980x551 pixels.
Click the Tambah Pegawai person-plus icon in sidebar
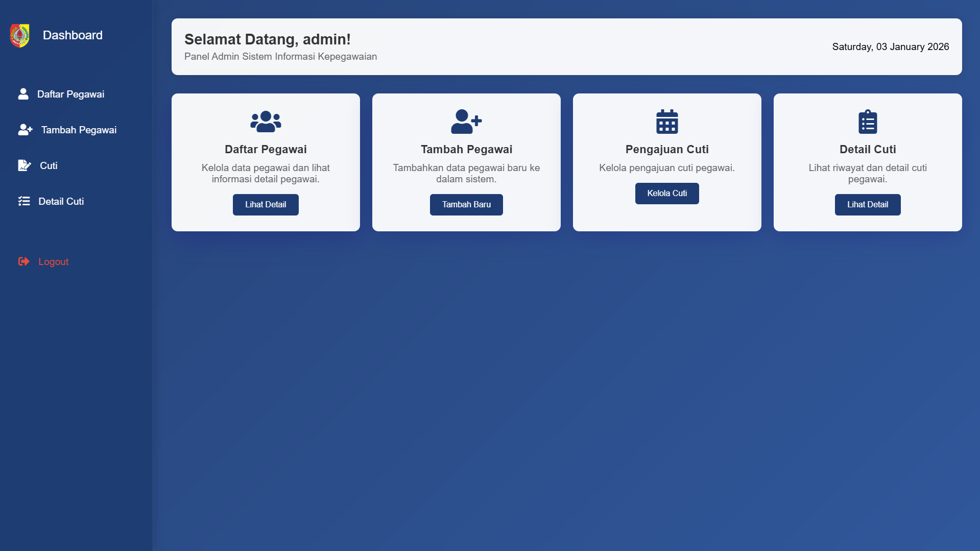click(x=25, y=130)
